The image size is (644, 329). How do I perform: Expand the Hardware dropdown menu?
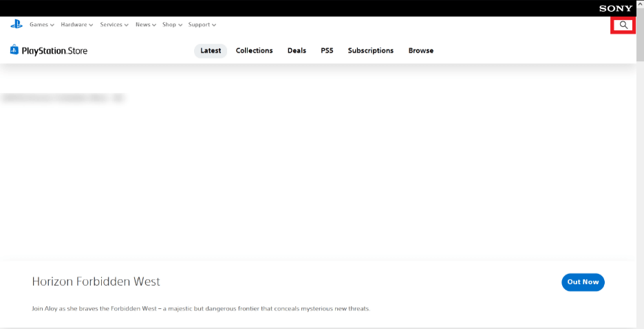pyautogui.click(x=77, y=25)
